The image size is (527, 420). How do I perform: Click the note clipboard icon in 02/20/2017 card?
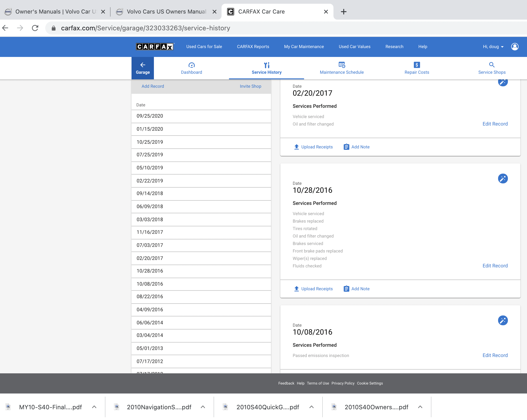coord(346,147)
